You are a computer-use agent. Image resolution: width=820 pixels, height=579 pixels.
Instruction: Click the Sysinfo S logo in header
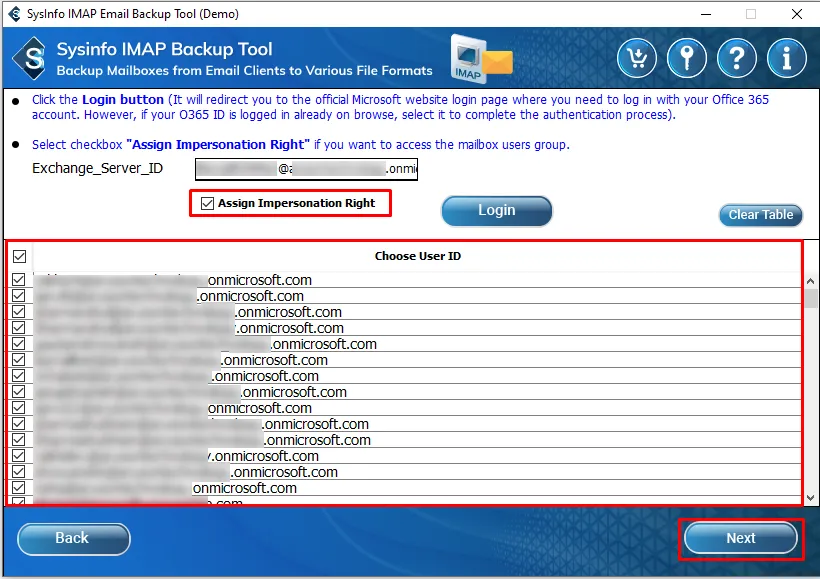pyautogui.click(x=33, y=58)
